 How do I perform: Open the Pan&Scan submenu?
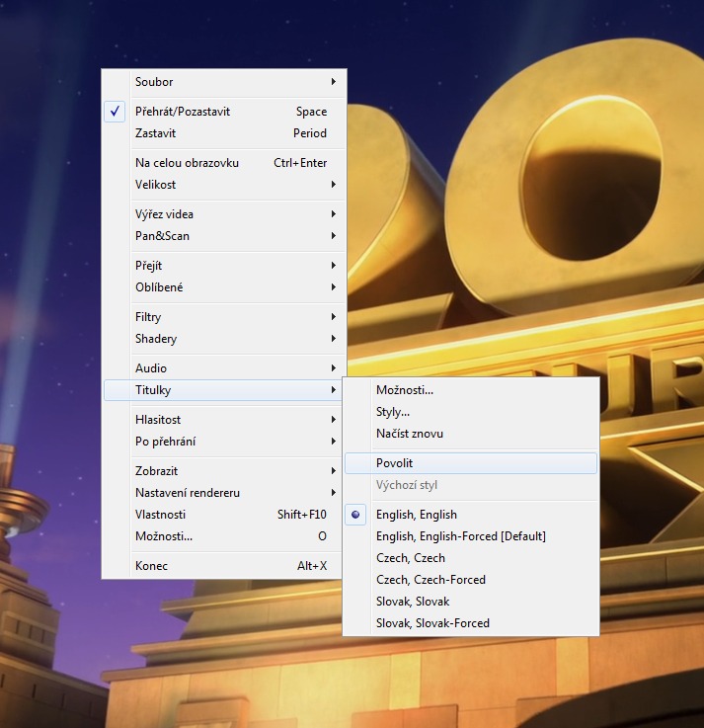click(x=224, y=236)
